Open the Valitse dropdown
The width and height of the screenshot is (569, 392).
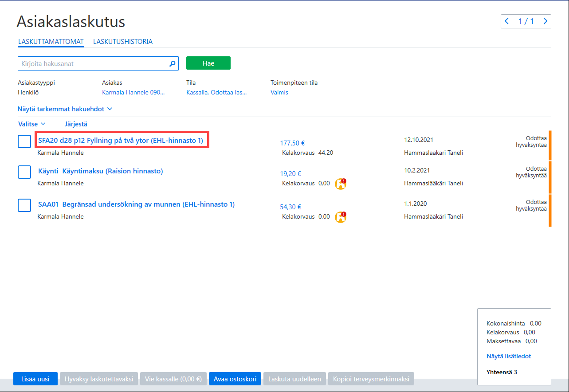32,124
